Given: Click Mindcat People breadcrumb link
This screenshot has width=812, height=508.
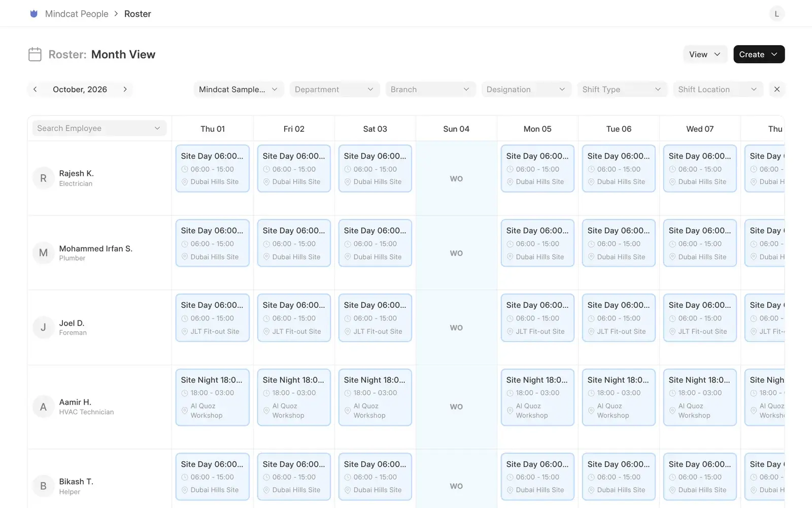Looking at the screenshot, I should pyautogui.click(x=77, y=14).
